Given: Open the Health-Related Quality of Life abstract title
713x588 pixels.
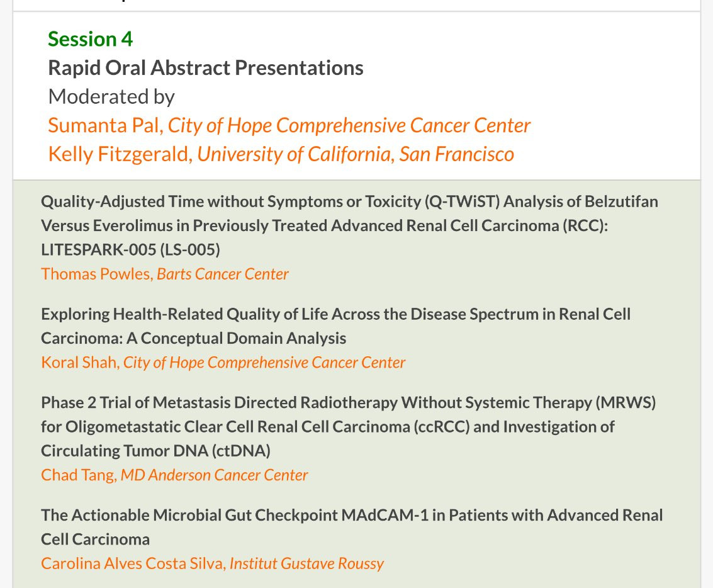Looking at the screenshot, I should [x=335, y=314].
